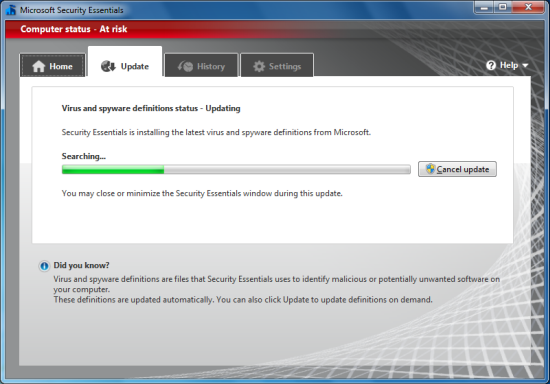The width and height of the screenshot is (550, 384).
Task: Open the Help menu label
Action: coord(509,65)
